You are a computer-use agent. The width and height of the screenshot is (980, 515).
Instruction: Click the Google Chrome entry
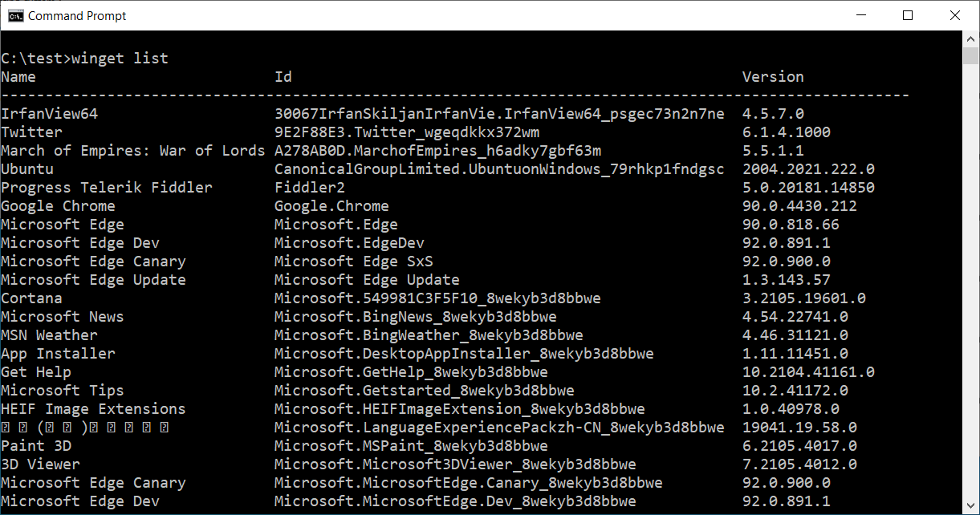pos(58,205)
